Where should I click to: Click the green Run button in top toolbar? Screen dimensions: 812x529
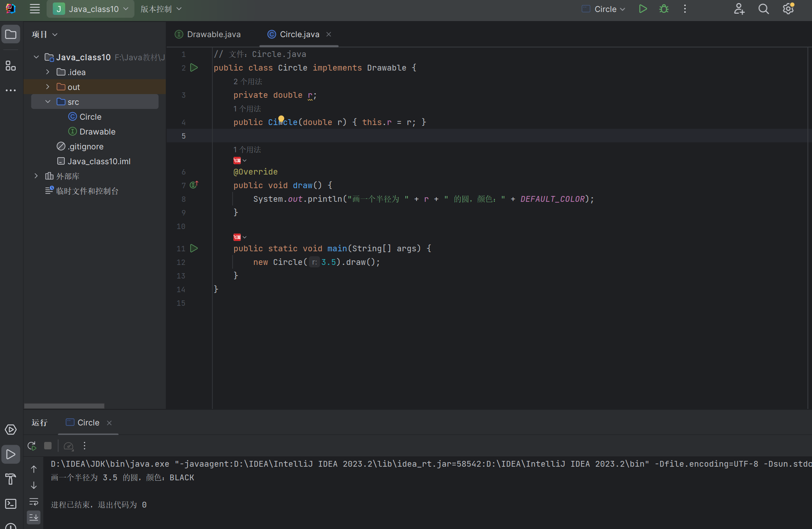(x=643, y=9)
